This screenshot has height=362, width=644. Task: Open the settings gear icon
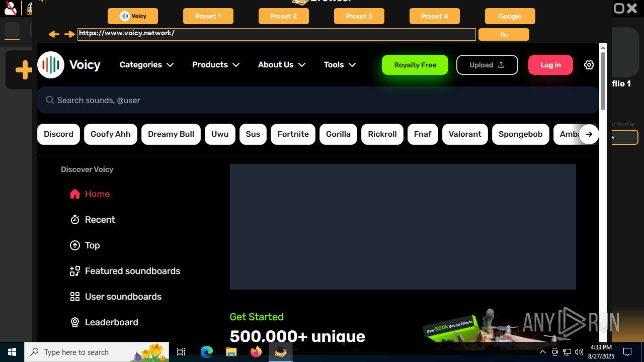pyautogui.click(x=589, y=65)
